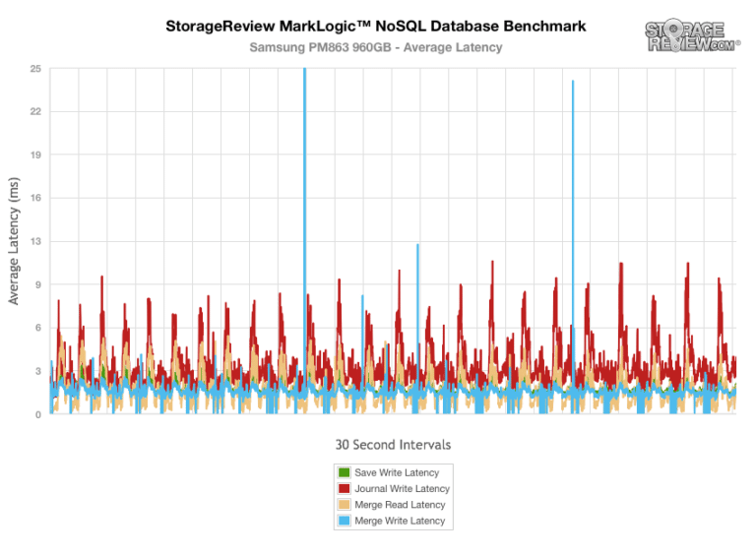The width and height of the screenshot is (756, 557).
Task: Click the green Save Write Latency swatch
Action: tap(344, 472)
